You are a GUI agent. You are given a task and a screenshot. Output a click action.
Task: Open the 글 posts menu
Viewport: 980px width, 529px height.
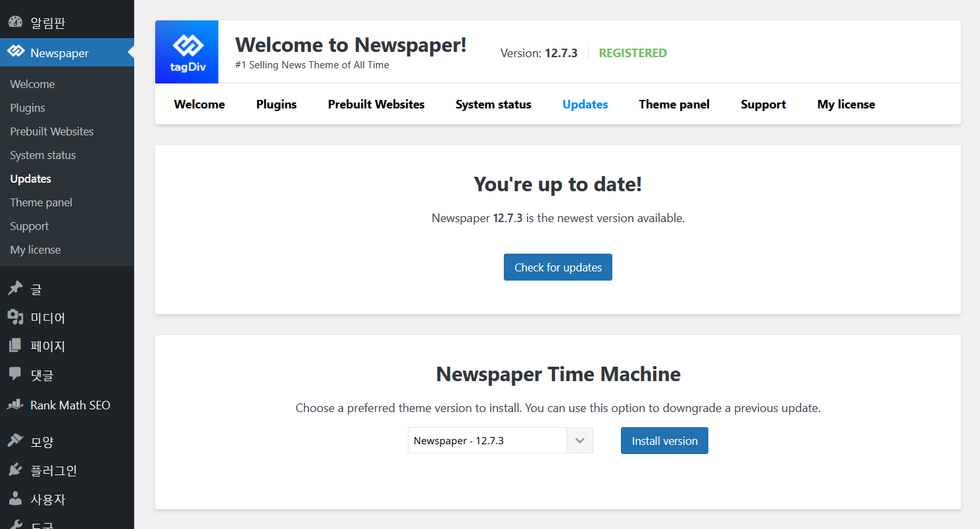pyautogui.click(x=67, y=288)
